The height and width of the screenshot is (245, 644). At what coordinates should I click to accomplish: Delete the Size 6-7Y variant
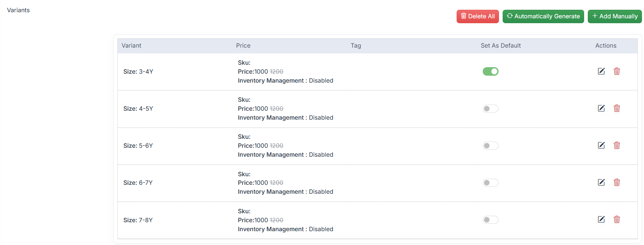tap(617, 182)
